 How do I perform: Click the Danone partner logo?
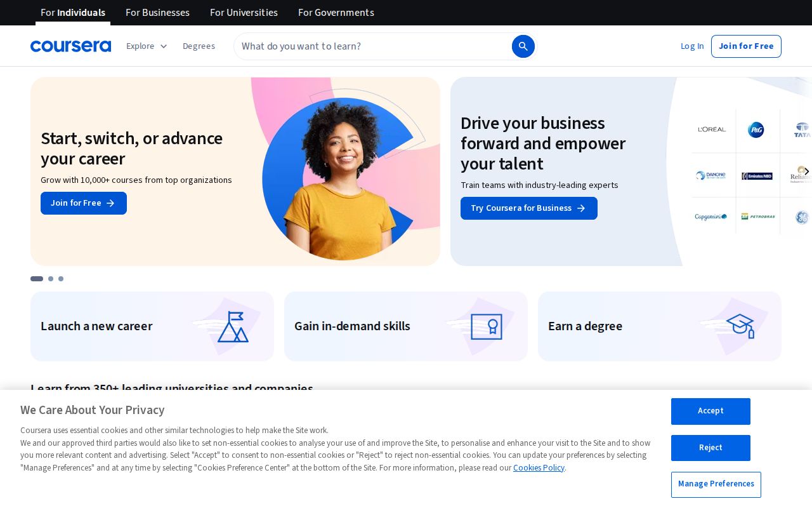711,176
